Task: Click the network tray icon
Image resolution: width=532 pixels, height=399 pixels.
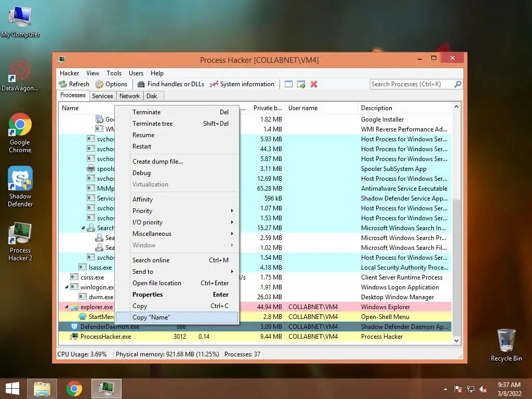Action: point(471,389)
